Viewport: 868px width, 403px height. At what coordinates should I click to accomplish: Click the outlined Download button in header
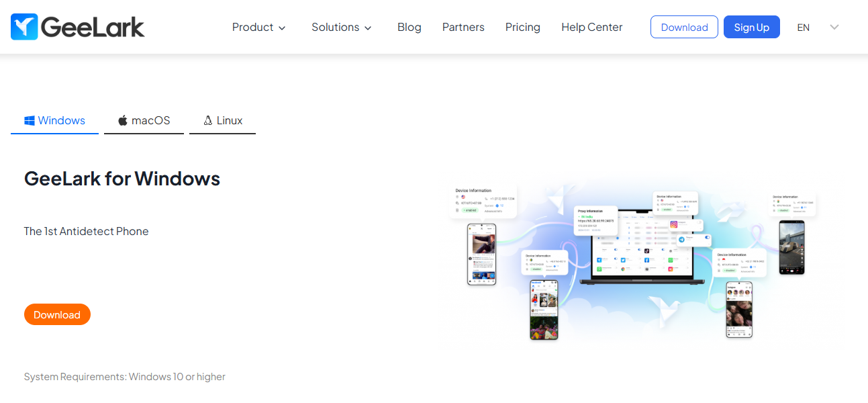pyautogui.click(x=684, y=27)
